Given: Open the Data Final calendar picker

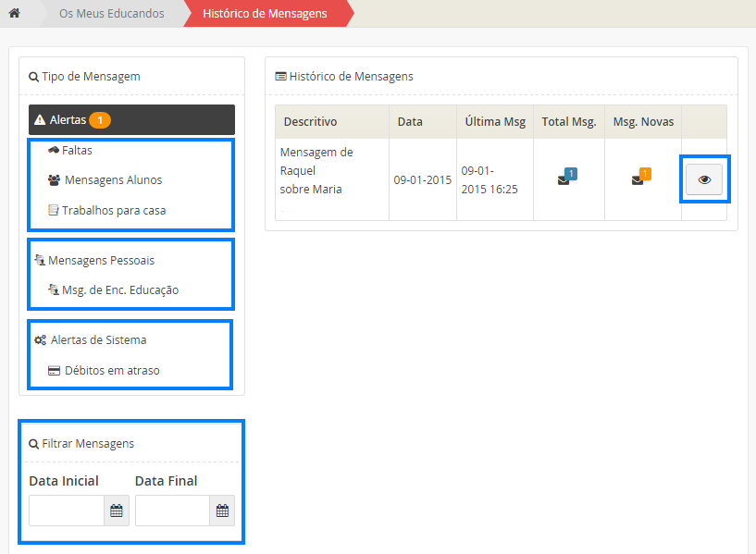Looking at the screenshot, I should (222, 511).
